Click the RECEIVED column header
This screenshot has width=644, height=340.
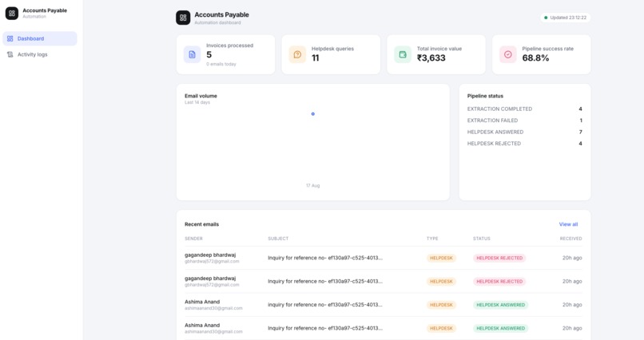click(x=571, y=239)
